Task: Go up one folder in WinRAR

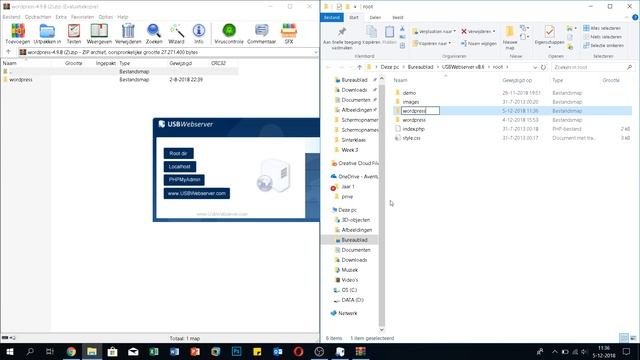Action: tap(8, 52)
